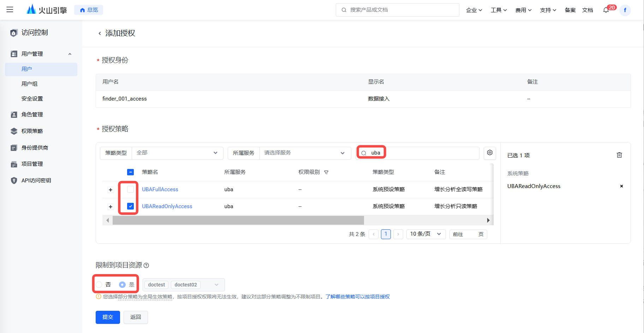
Task: Open the 10 条/页 page size dropdown
Action: click(426, 234)
